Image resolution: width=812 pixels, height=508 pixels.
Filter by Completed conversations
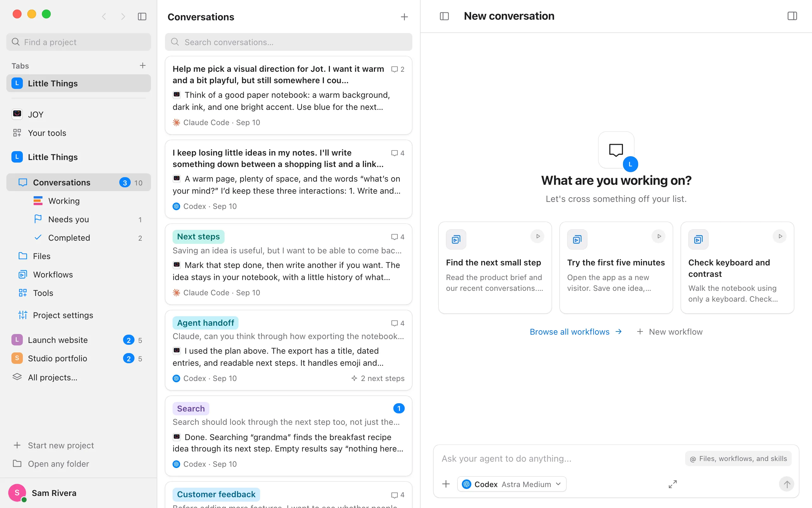coord(79,238)
